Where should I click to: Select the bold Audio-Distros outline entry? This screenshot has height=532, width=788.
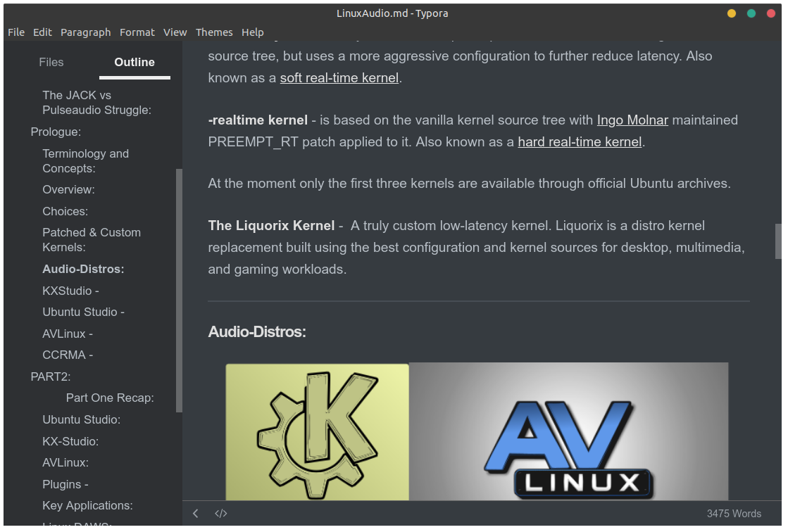click(x=83, y=270)
